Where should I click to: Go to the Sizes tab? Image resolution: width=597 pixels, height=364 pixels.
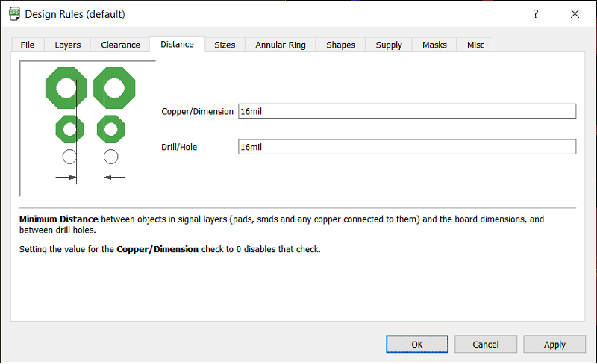tap(225, 45)
